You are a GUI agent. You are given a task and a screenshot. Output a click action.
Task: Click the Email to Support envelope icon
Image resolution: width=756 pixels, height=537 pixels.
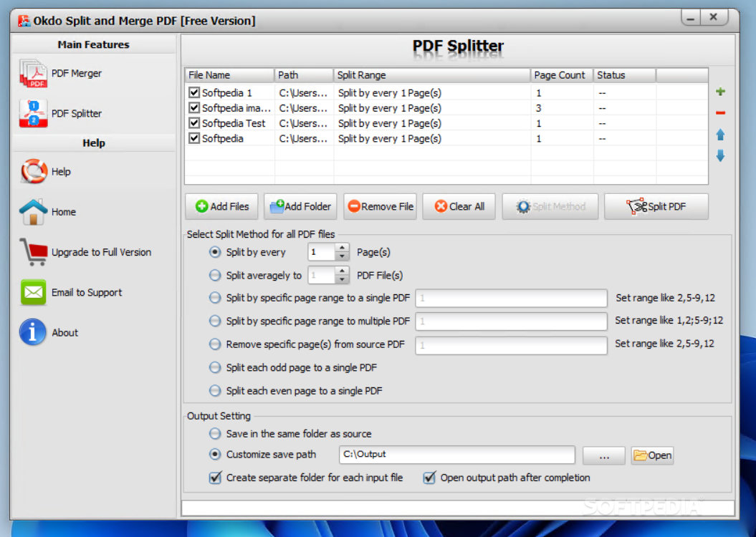[33, 292]
